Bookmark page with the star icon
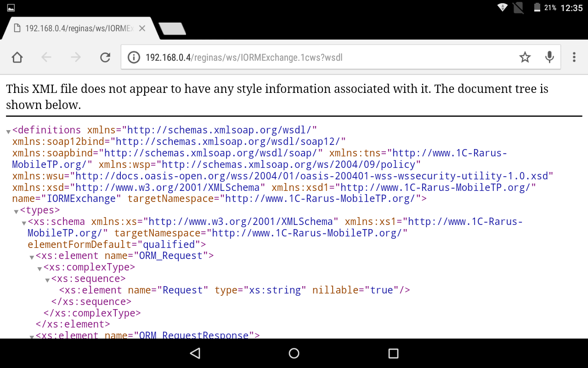Viewport: 588px width, 368px height. pos(525,57)
